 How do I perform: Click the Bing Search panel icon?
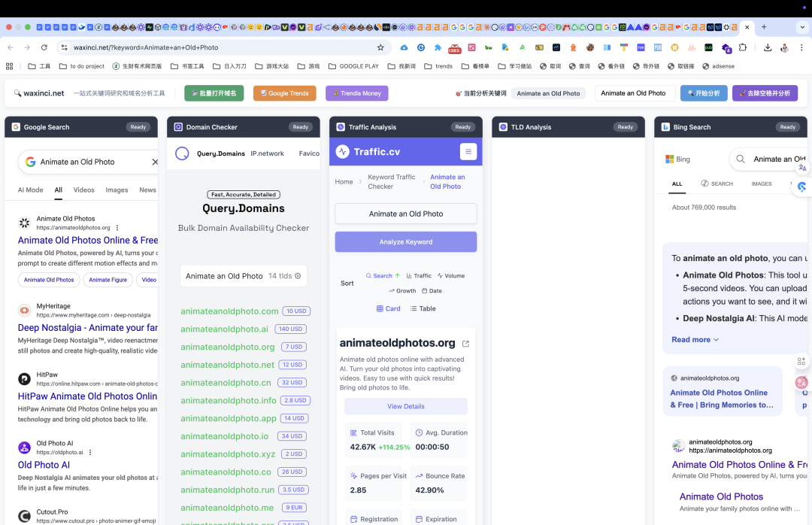pos(665,127)
